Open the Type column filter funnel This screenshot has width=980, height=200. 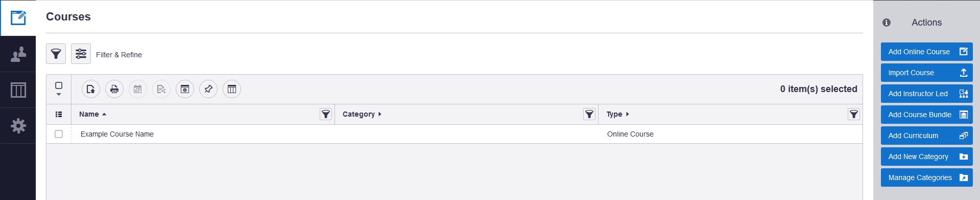(x=853, y=114)
